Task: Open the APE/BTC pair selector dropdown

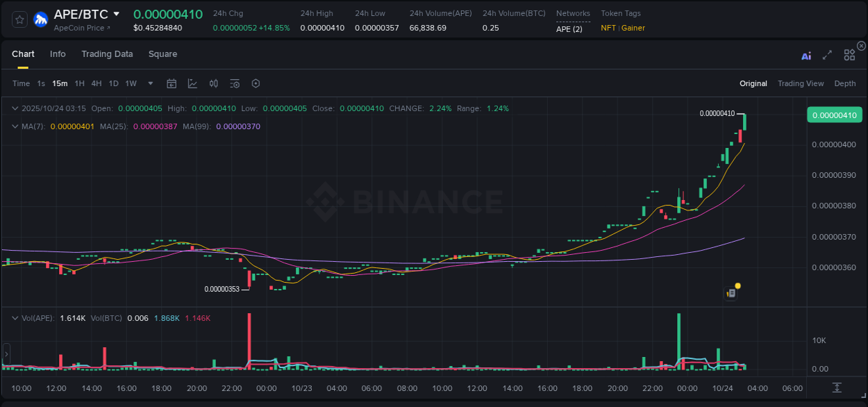Action: pyautogui.click(x=116, y=14)
